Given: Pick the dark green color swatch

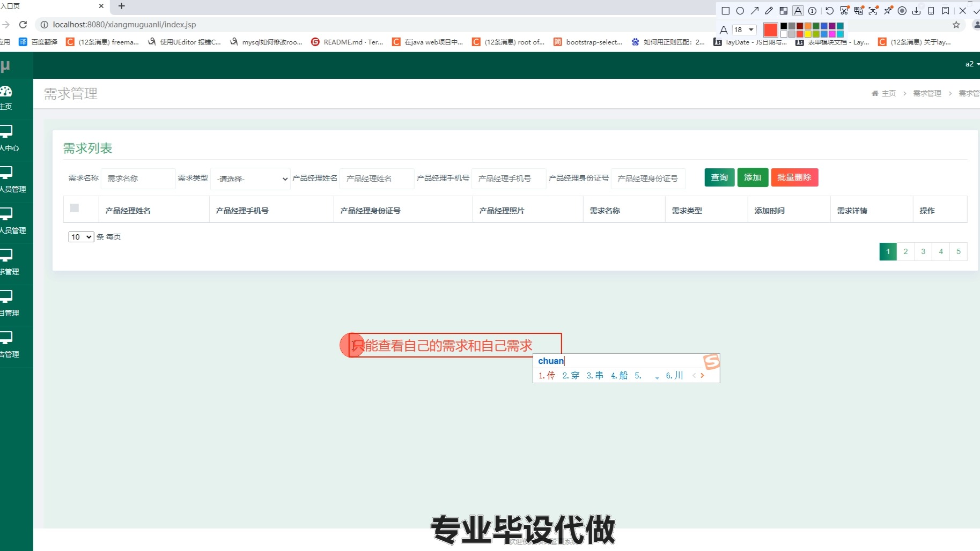Looking at the screenshot, I should (x=816, y=26).
